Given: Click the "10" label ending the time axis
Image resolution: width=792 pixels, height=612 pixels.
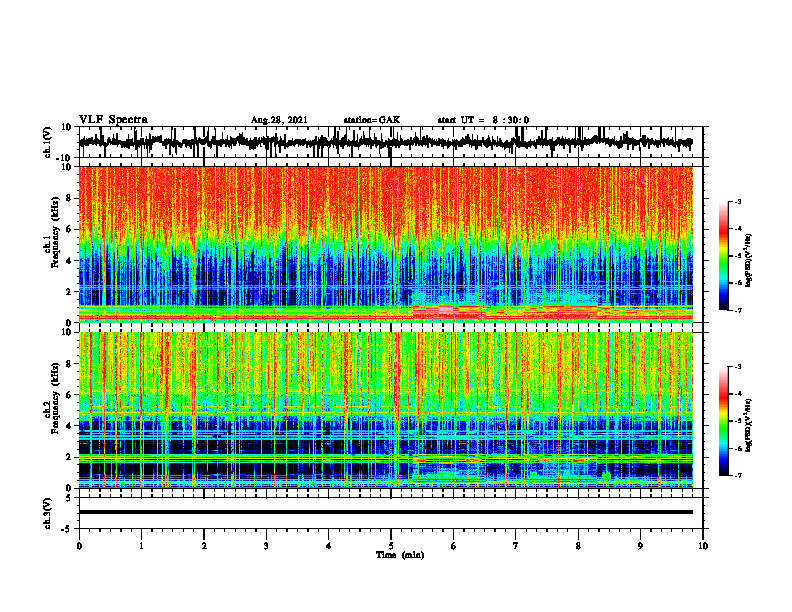Looking at the screenshot, I should tap(703, 546).
